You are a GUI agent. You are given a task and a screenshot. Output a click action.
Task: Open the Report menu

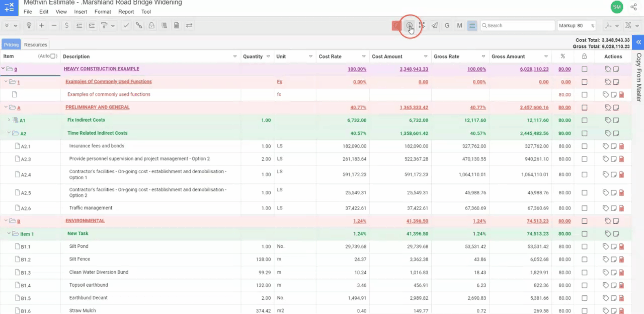[x=126, y=12]
